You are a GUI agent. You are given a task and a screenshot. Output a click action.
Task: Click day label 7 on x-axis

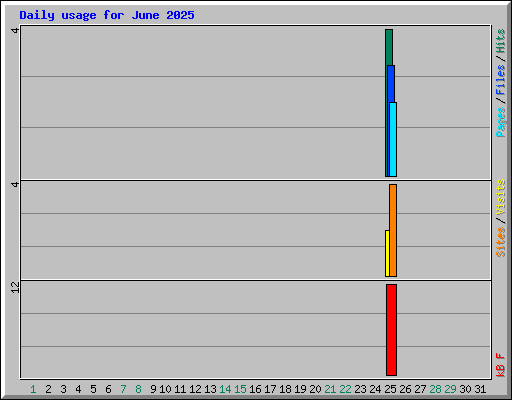[x=123, y=389]
